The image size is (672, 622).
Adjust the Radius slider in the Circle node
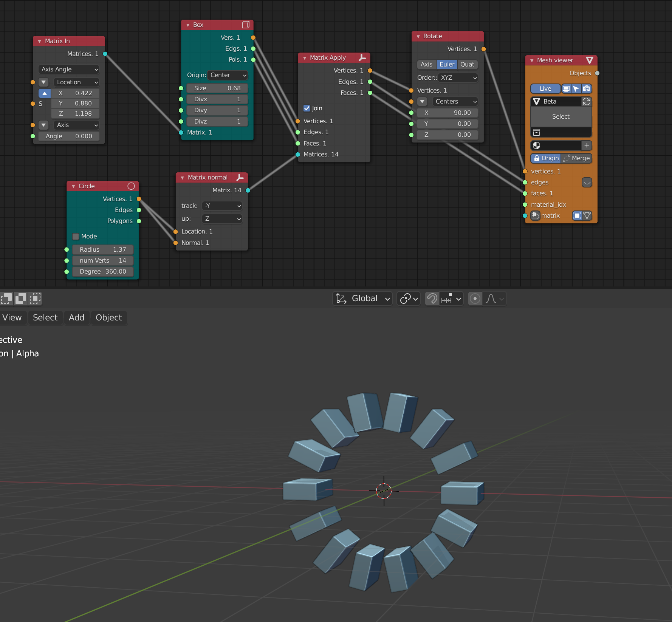coord(102,249)
